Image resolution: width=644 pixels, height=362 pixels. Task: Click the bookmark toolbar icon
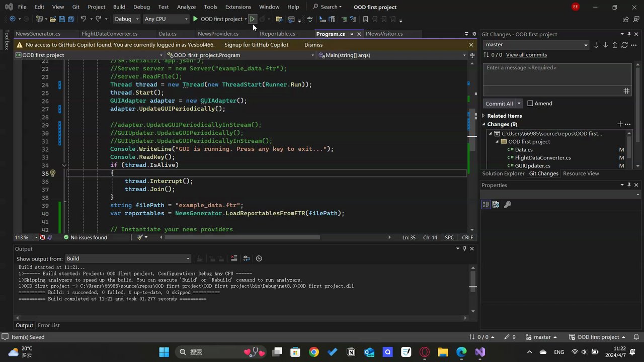[x=365, y=19]
